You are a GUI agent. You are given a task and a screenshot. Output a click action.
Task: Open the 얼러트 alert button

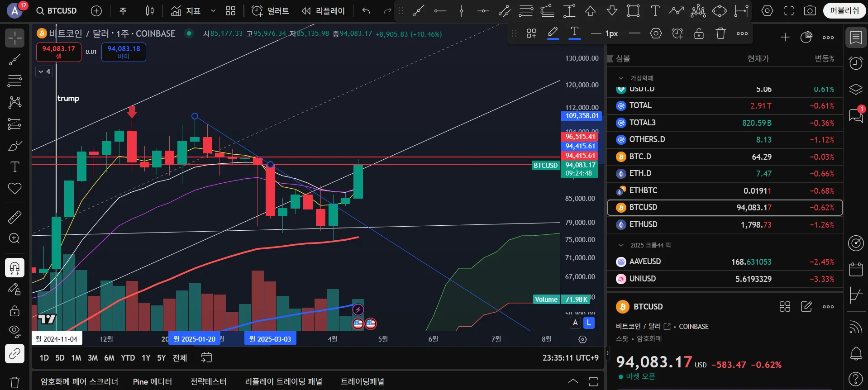(271, 11)
